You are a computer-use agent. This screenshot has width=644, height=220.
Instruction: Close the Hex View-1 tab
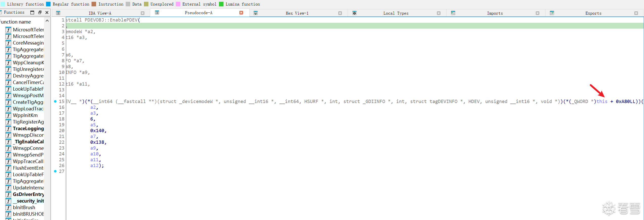click(340, 13)
